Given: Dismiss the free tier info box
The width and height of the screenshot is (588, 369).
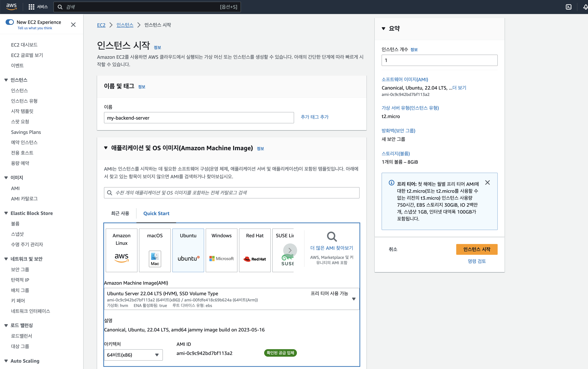Looking at the screenshot, I should 487,183.
